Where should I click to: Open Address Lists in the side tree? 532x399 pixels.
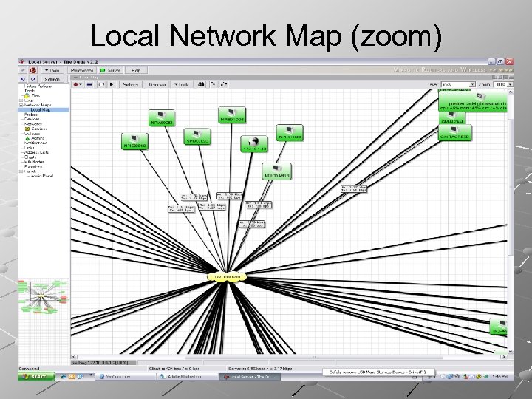coord(36,153)
